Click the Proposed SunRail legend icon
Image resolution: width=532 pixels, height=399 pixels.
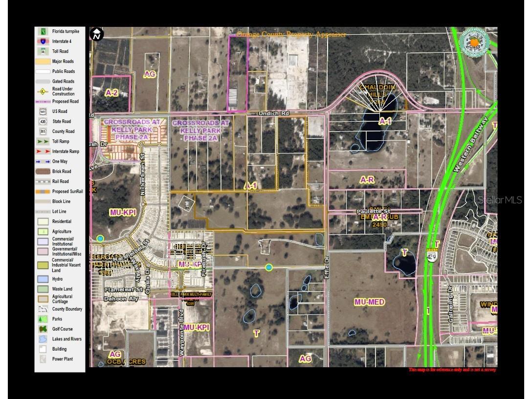coord(43,191)
